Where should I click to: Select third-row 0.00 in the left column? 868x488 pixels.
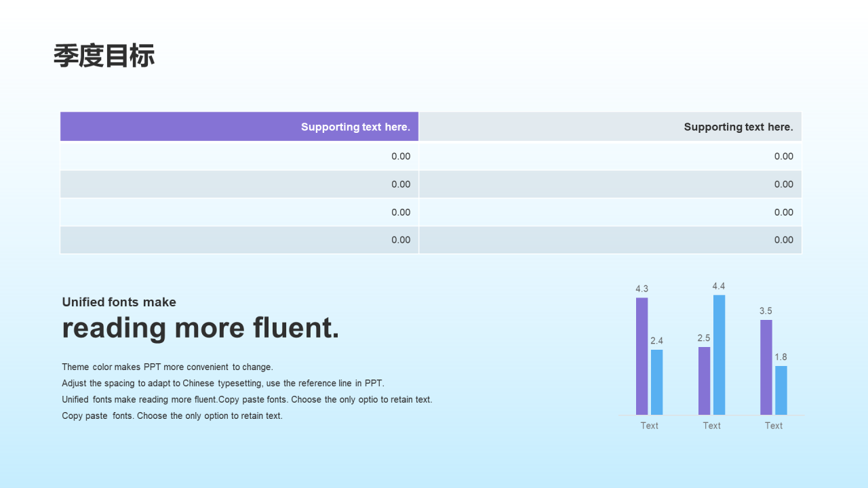401,212
